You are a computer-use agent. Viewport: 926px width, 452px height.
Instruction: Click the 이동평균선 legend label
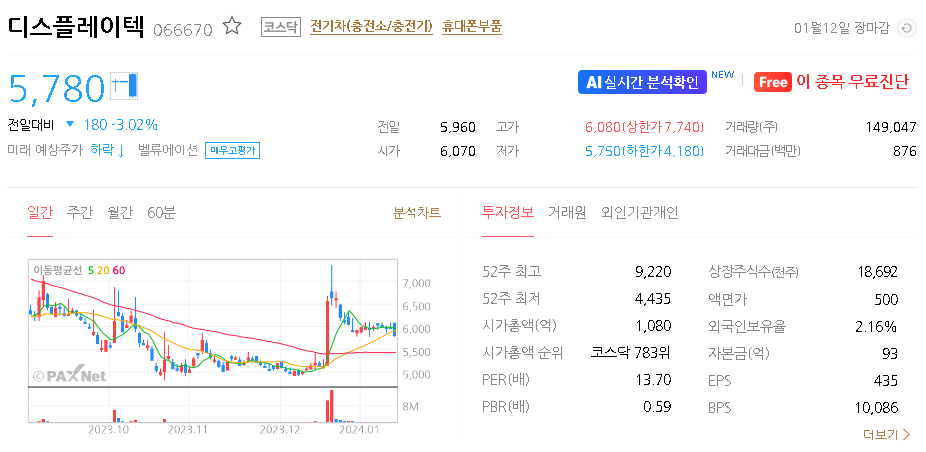click(58, 271)
